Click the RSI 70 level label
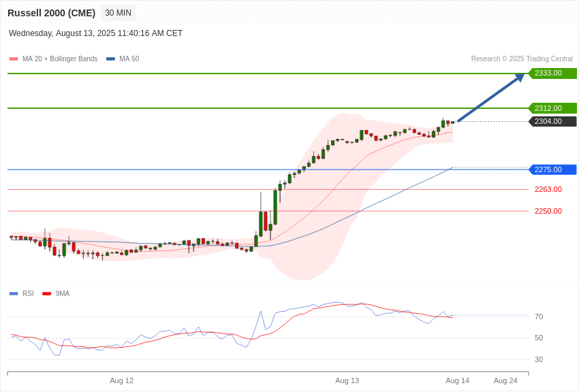This screenshot has height=392, width=579. [539, 316]
